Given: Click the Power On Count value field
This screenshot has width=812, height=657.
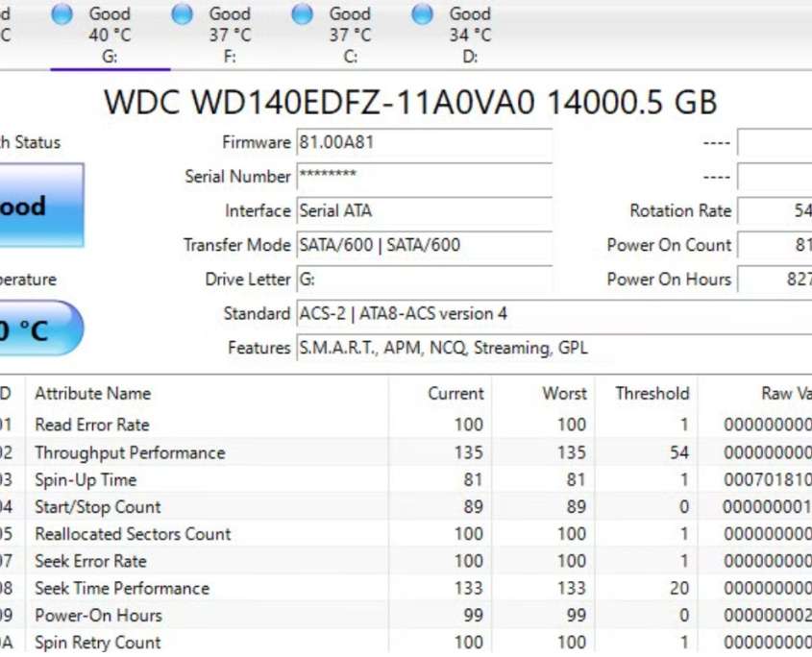Looking at the screenshot, I should pos(775,245).
